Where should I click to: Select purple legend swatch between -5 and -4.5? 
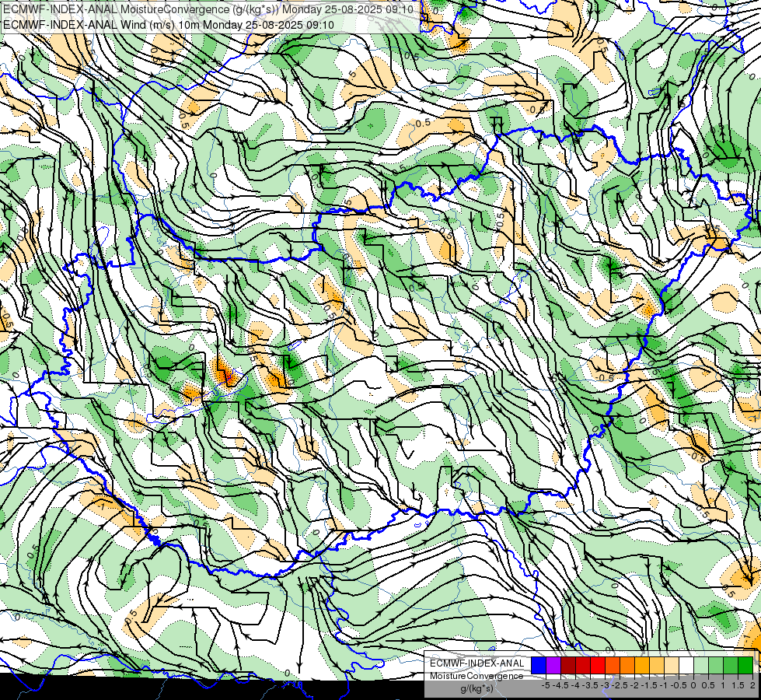pyautogui.click(x=553, y=665)
